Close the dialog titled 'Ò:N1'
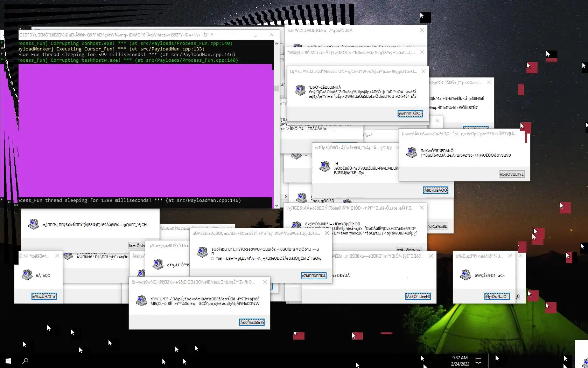588x368 pixels. (57, 256)
